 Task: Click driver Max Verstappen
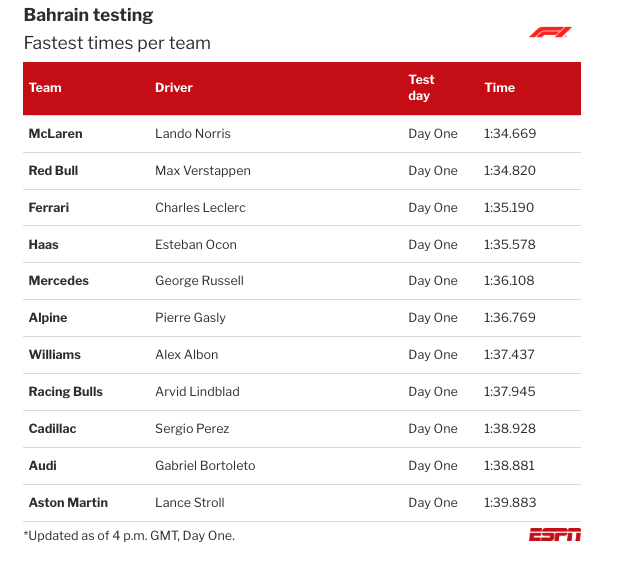[x=203, y=171]
